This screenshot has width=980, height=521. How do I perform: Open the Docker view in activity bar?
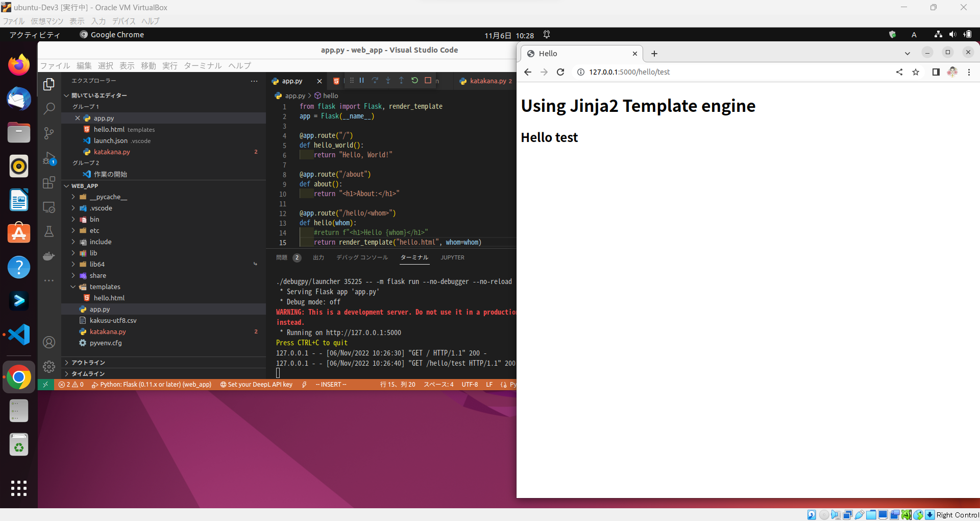point(49,256)
